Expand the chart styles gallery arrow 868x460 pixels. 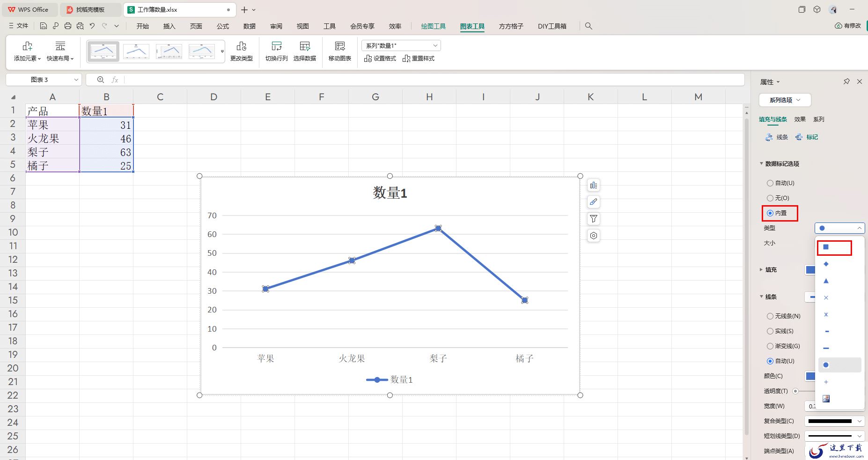(x=222, y=52)
